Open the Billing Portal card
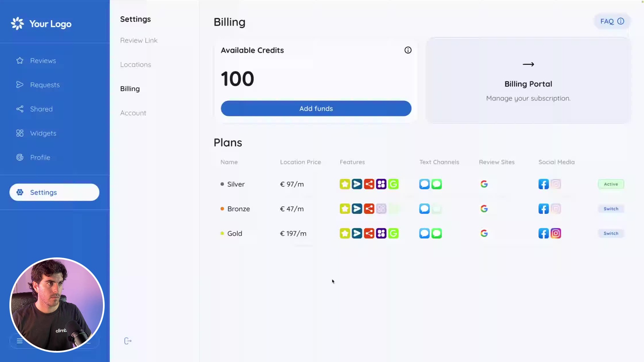This screenshot has height=362, width=644. pos(528,80)
